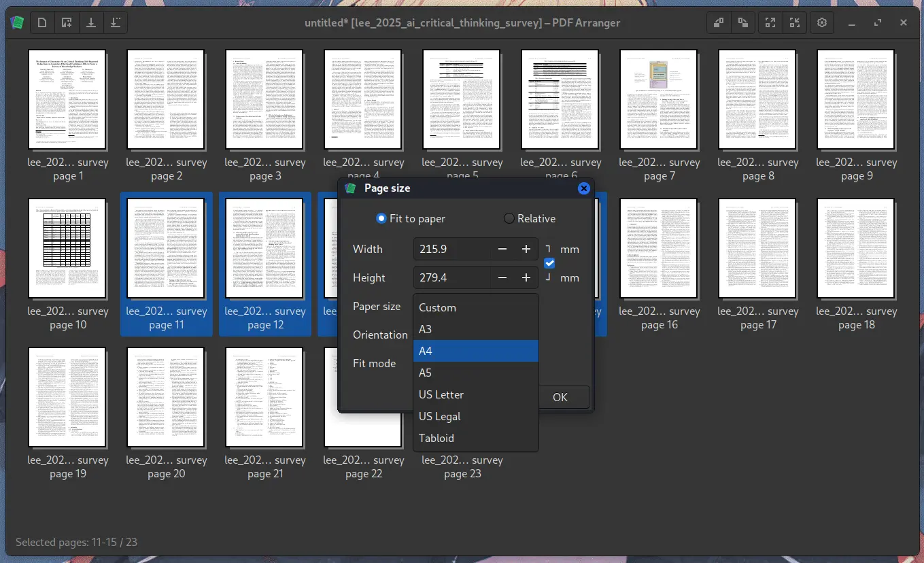924x563 pixels.
Task: Increase the Width value with plus
Action: pos(526,249)
